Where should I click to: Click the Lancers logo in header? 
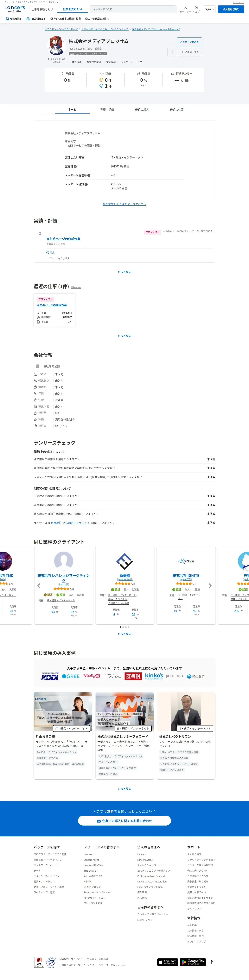(x=14, y=9)
